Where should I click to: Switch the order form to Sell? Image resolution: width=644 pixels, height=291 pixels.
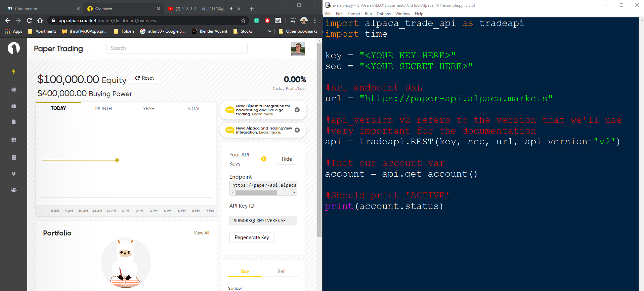pyautogui.click(x=281, y=271)
